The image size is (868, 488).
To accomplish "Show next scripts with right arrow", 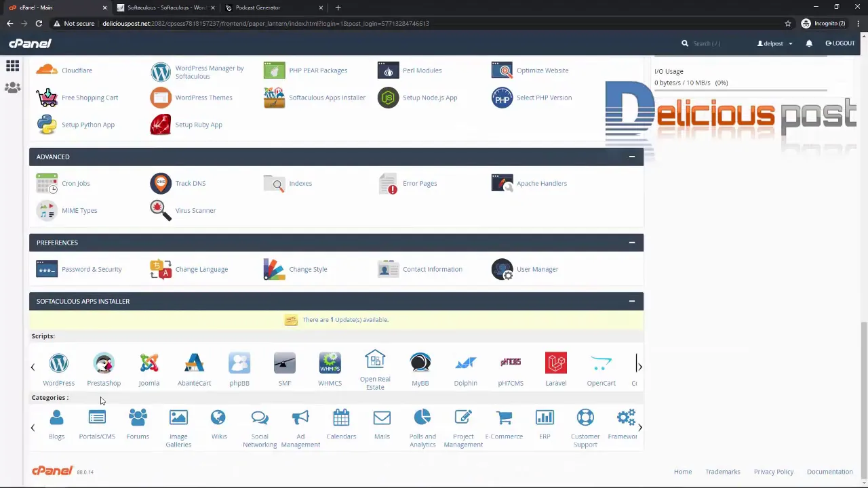I will [x=639, y=366].
